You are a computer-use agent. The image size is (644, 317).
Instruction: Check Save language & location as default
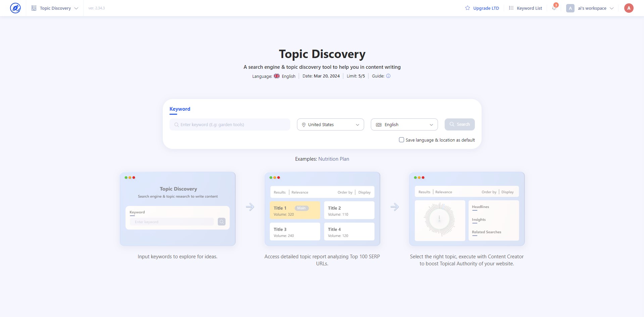tap(401, 140)
